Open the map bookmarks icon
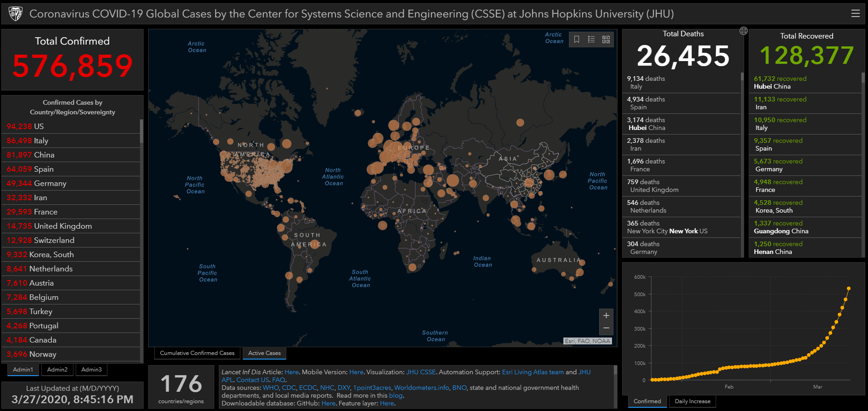 pyautogui.click(x=577, y=39)
